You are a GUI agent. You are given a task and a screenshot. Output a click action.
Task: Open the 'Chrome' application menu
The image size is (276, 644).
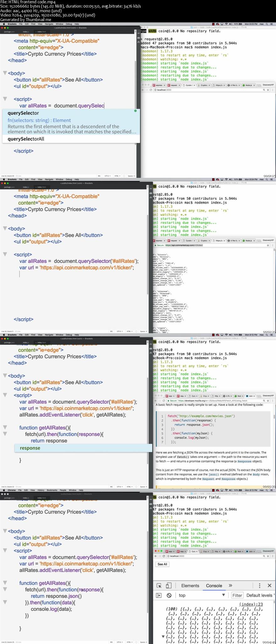coord(12,490)
